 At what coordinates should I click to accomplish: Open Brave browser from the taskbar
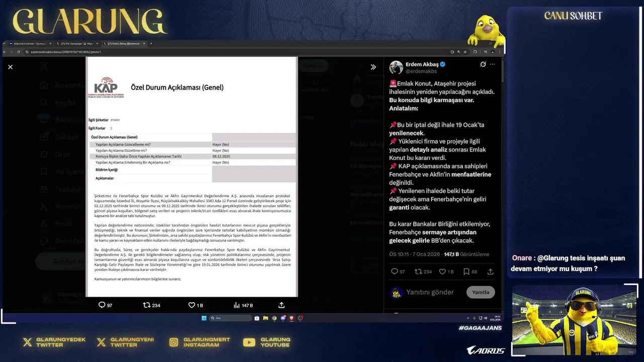(291, 318)
